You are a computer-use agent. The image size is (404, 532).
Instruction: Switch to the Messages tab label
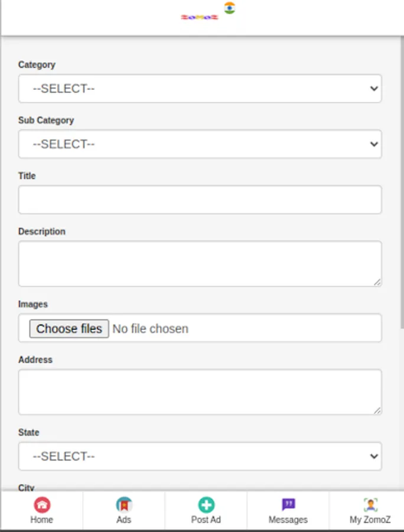coord(288,520)
